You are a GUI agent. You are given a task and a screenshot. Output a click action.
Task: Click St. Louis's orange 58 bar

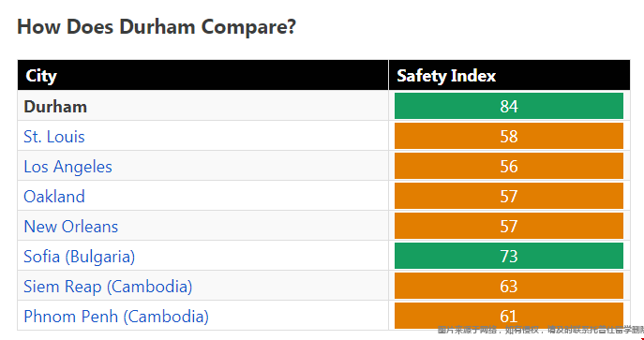(x=509, y=136)
